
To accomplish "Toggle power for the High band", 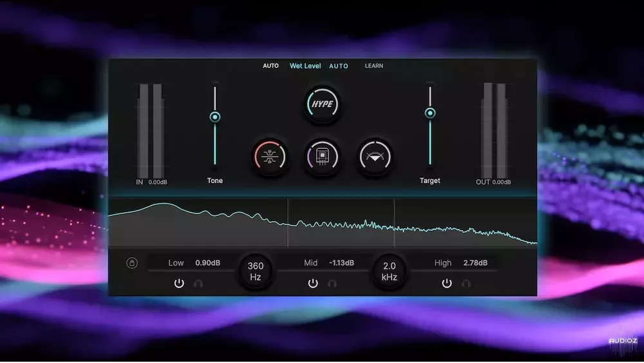I will tap(447, 283).
